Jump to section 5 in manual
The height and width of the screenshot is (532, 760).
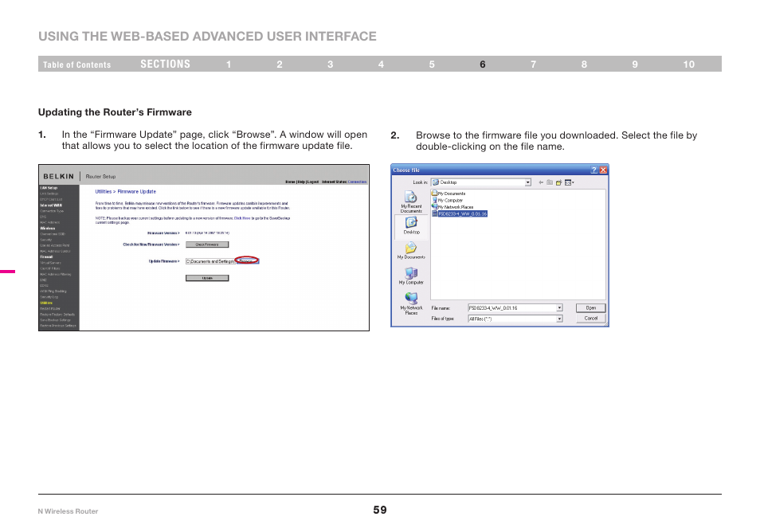(432, 65)
